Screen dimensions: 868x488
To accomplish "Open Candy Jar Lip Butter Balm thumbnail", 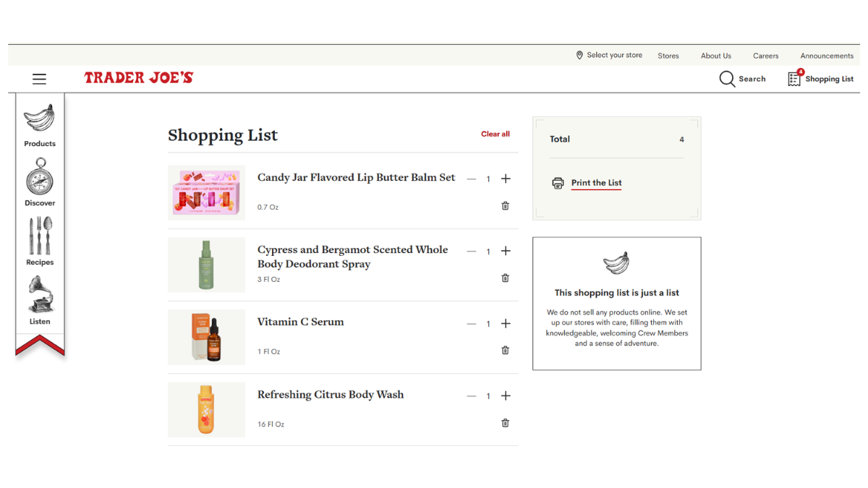I will (x=206, y=192).
